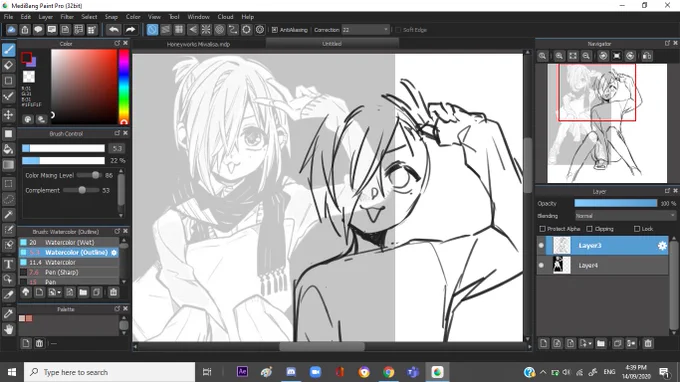Viewport: 680px width, 382px height.
Task: Enable the layer Lock checkbox
Action: (637, 229)
